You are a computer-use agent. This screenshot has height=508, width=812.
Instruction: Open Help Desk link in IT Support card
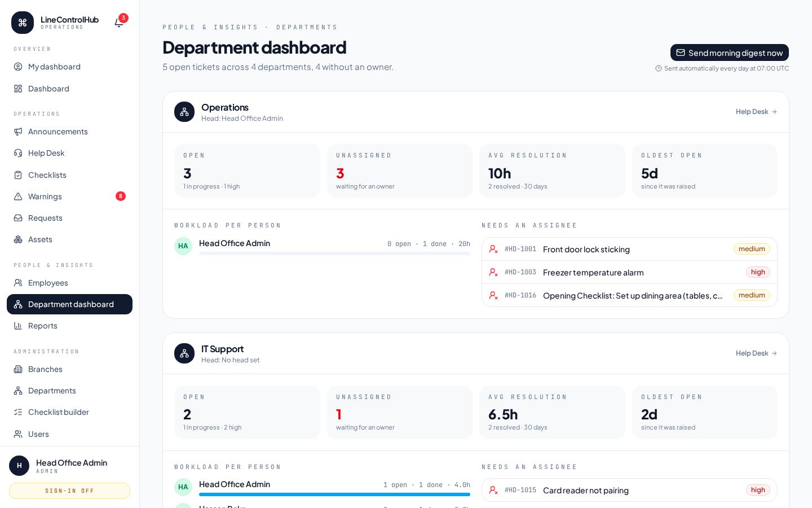click(x=756, y=353)
